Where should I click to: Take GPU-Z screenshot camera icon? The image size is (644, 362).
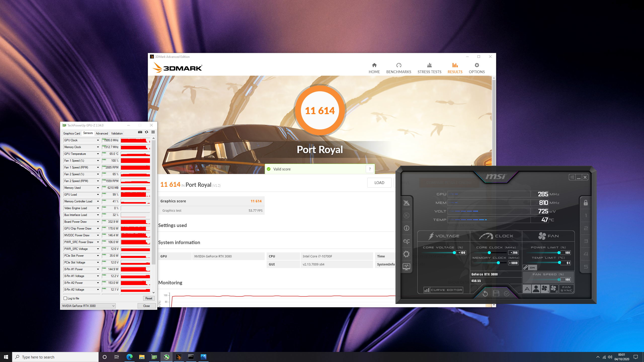pyautogui.click(x=140, y=132)
